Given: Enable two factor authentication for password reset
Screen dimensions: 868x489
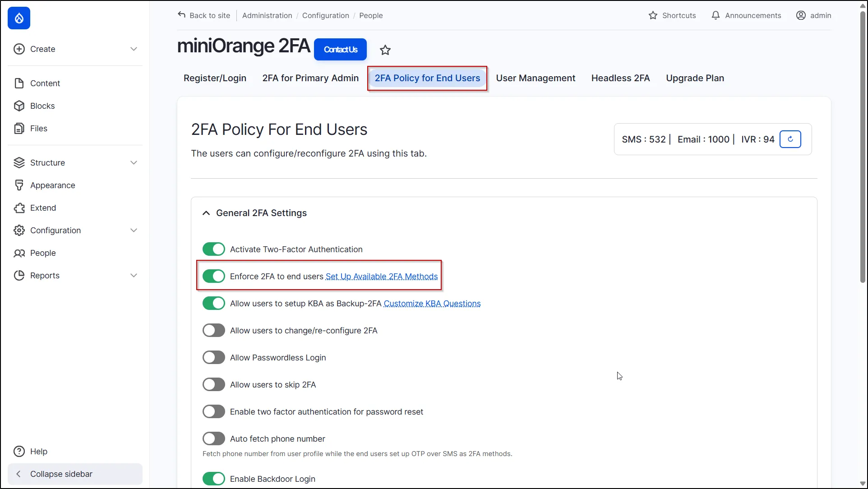Looking at the screenshot, I should click(213, 412).
